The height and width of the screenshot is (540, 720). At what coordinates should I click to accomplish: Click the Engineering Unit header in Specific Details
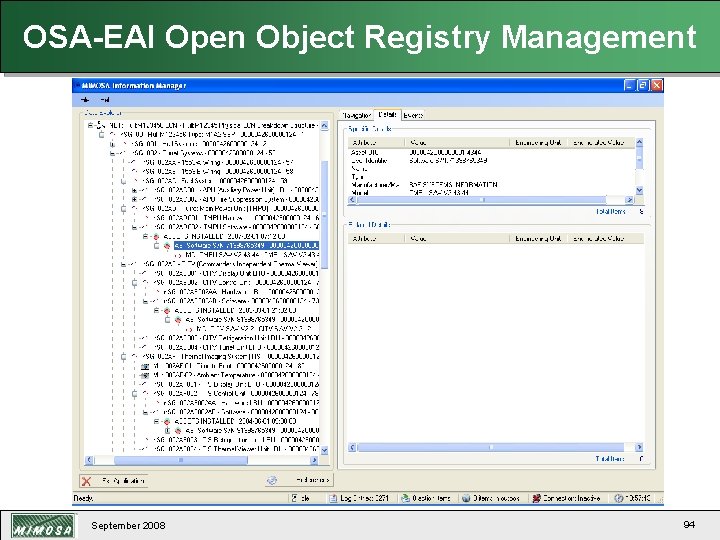(539, 142)
